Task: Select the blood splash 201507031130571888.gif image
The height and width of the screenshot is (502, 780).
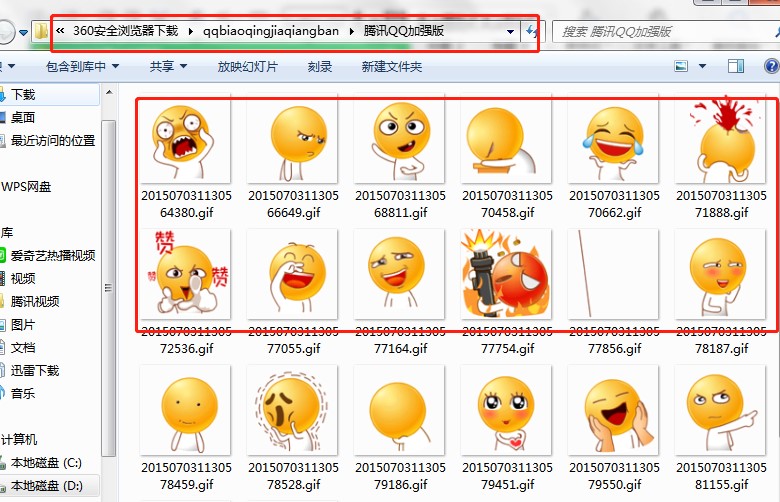Action: pos(720,138)
